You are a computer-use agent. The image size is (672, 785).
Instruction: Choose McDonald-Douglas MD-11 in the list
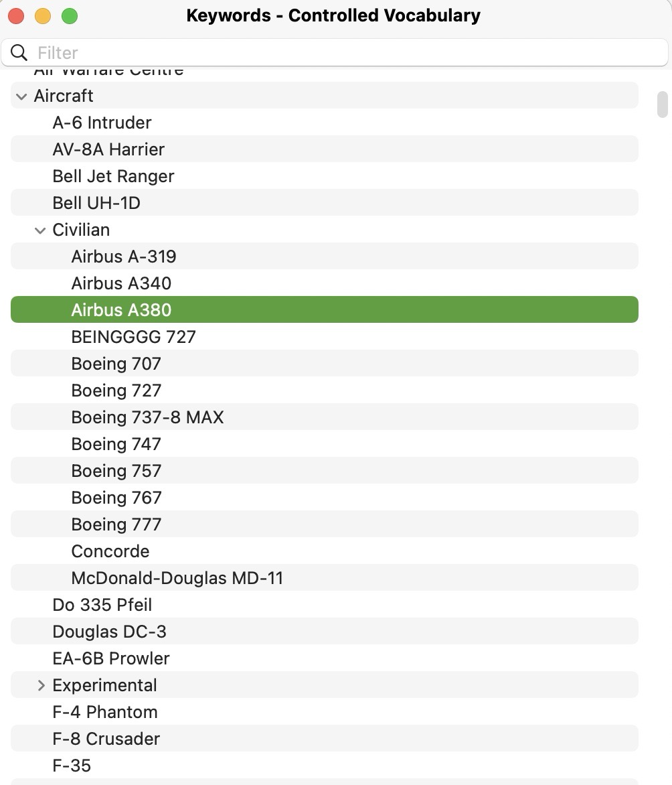177,578
